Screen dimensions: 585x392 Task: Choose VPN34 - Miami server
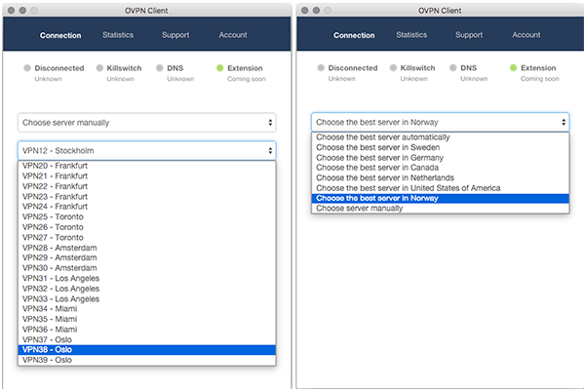coord(146,309)
